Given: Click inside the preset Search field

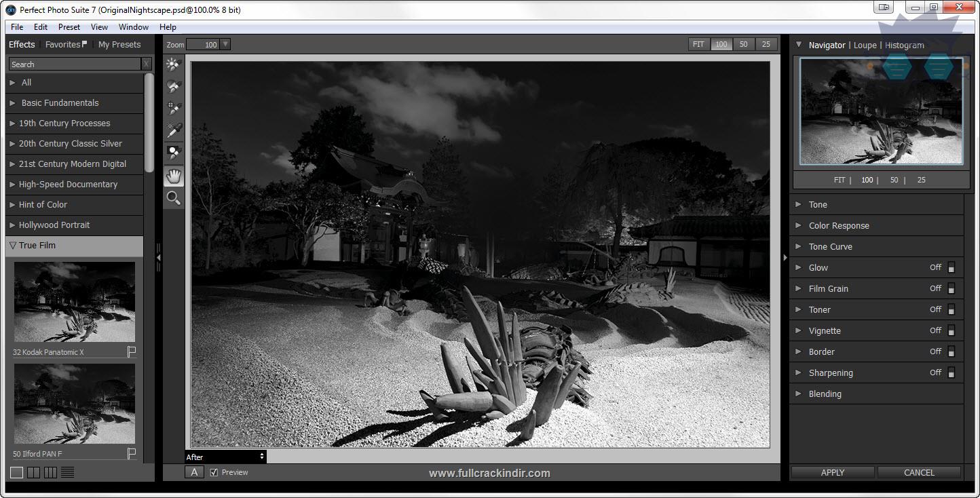Looking at the screenshot, I should [x=75, y=64].
